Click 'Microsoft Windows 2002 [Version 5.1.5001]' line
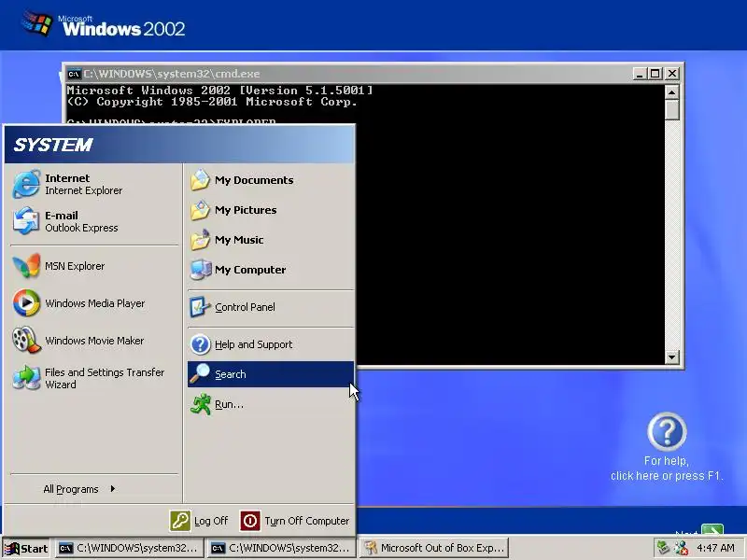 click(x=219, y=90)
